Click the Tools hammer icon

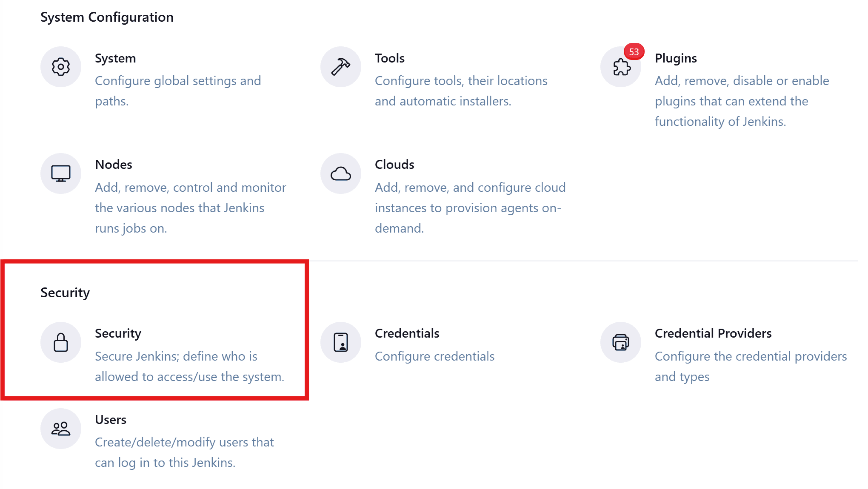click(340, 66)
